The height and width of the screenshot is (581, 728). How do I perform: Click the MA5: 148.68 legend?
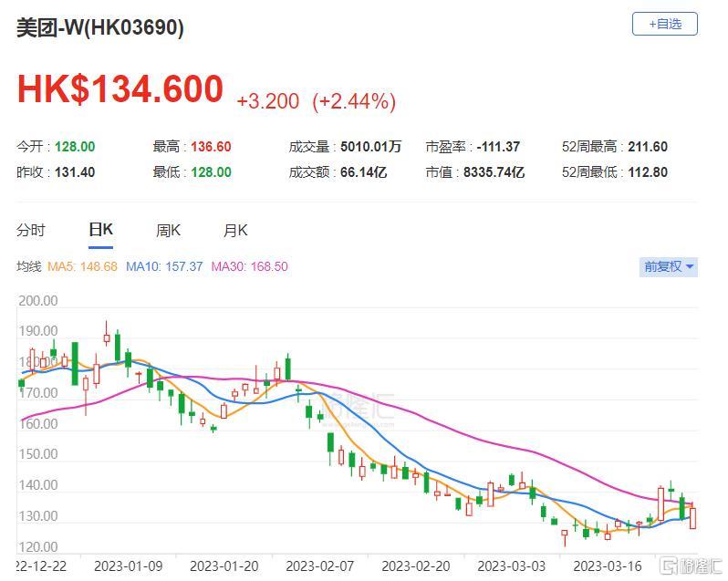(82, 266)
